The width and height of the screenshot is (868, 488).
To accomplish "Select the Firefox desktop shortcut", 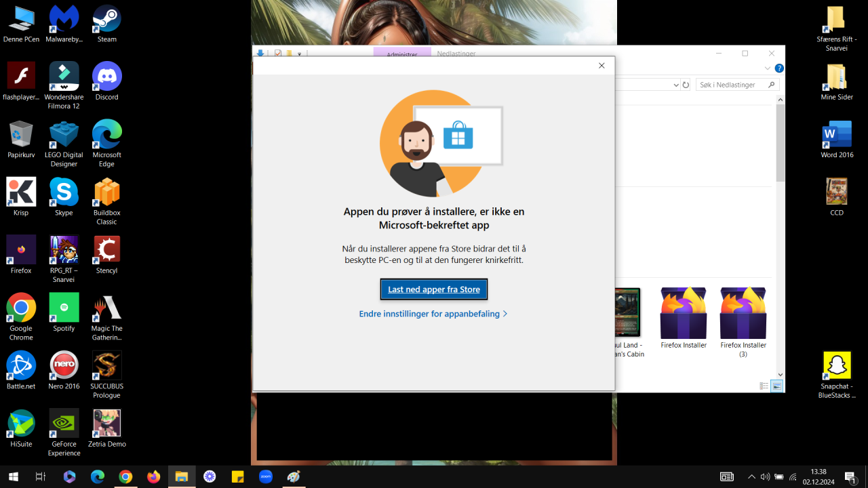I will click(21, 256).
